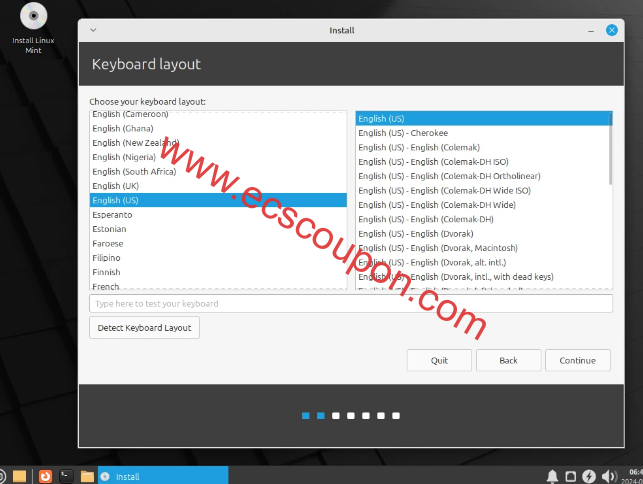Select Dvorak, alt. intl. variant
The width and height of the screenshot is (643, 484).
pos(482,262)
